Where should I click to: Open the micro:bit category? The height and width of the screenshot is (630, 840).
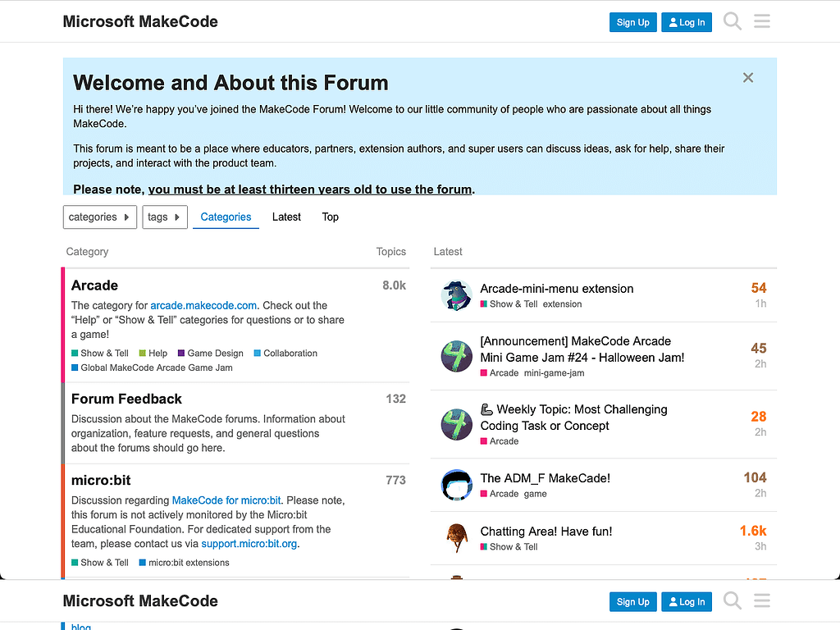[x=100, y=480]
